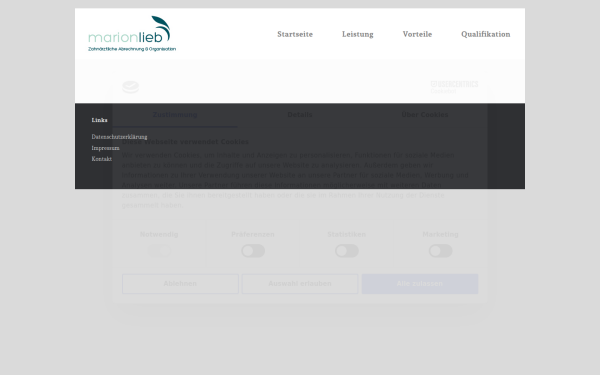Select Qualifikation in the top navigation

pyautogui.click(x=486, y=34)
